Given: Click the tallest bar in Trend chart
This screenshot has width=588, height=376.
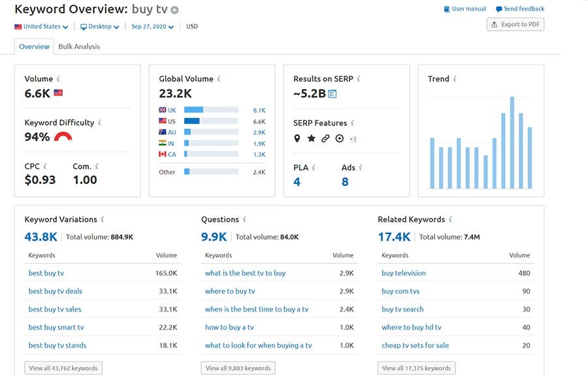Looking at the screenshot, I should click(512, 143).
